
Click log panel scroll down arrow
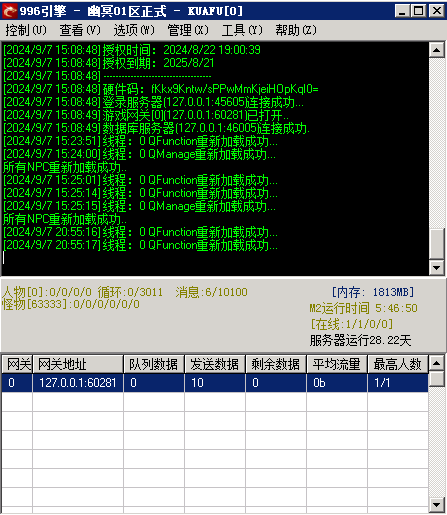point(437,267)
